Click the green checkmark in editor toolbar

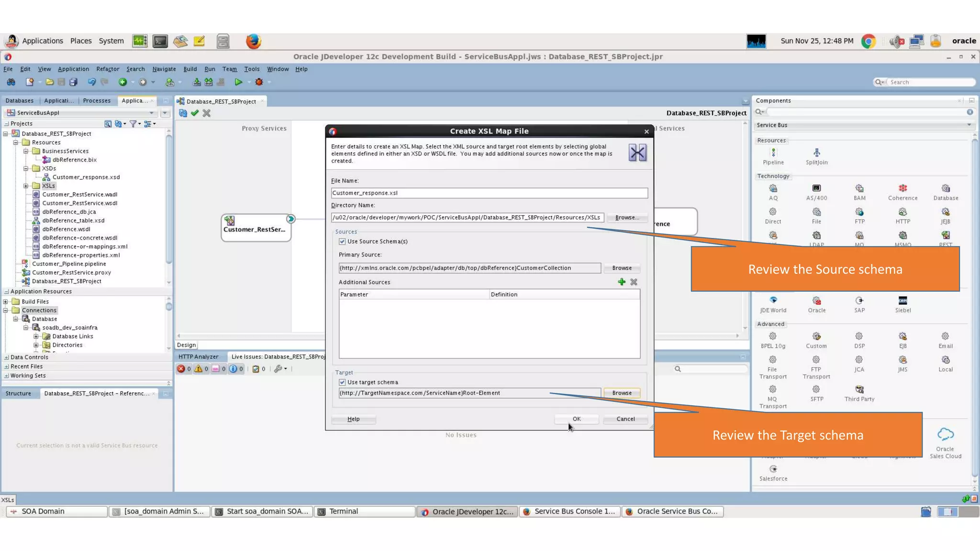pos(194,113)
